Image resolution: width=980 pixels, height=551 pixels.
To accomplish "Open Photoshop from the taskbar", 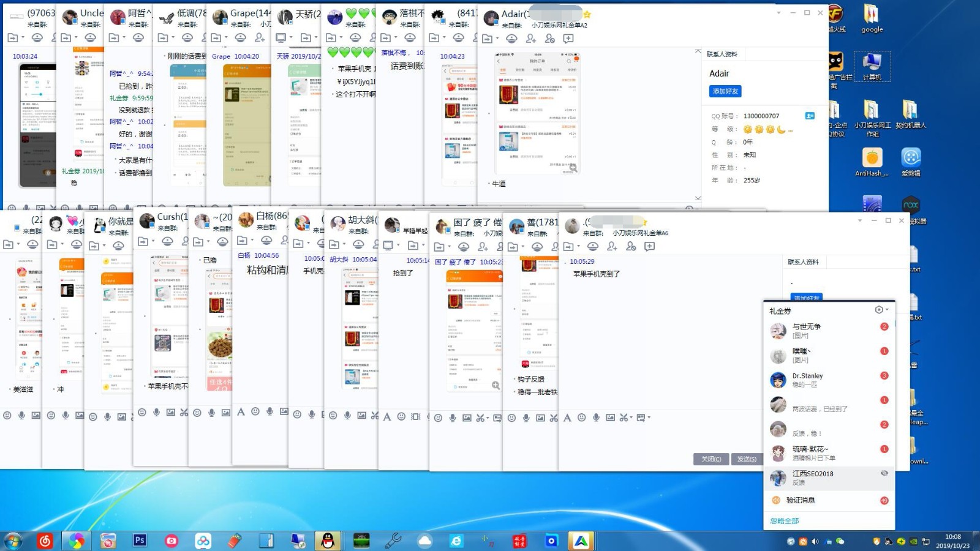I will click(140, 541).
